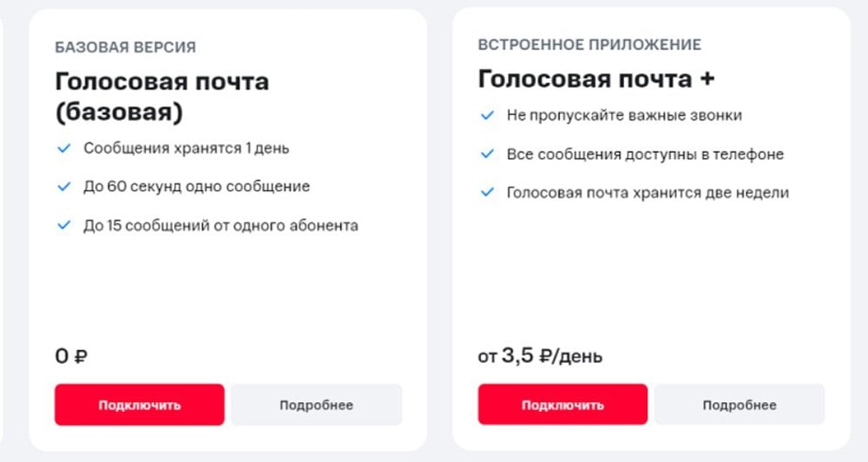Connect the Голосовая почта + plan
The image size is (868, 462).
click(x=563, y=405)
